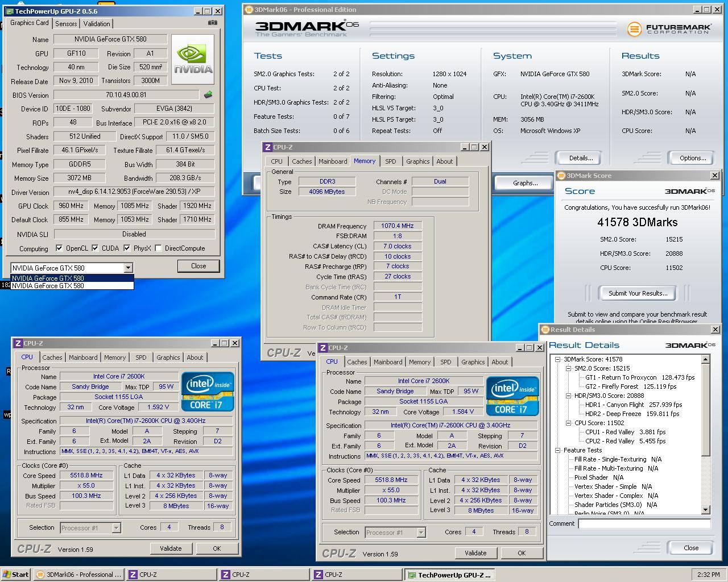Screen dimensions: 728x582
Task: Click Details button in 3DMark06 System section
Action: click(581, 158)
